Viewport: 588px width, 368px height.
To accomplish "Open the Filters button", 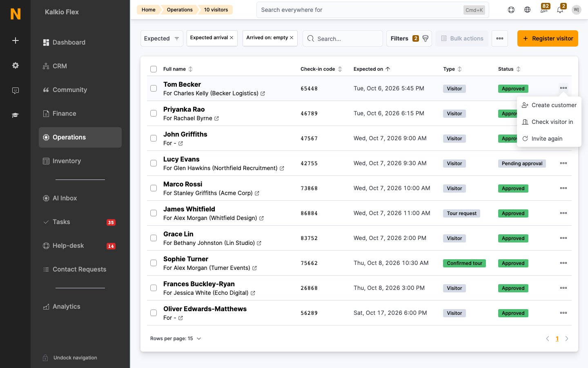I will pyautogui.click(x=409, y=38).
